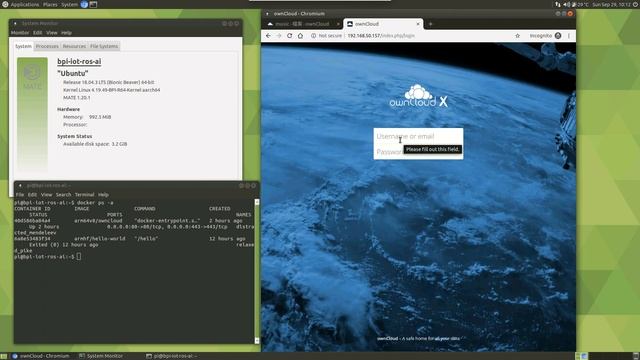This screenshot has width=640, height=360.
Task: Click the Not secure site info icon
Action: point(313,36)
